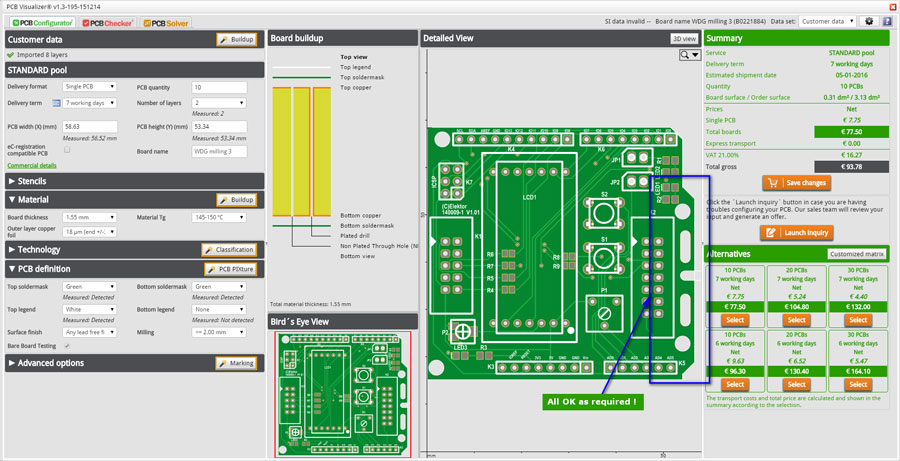Open the PCB PIXture tool
This screenshot has width=900, height=461.
click(x=230, y=269)
